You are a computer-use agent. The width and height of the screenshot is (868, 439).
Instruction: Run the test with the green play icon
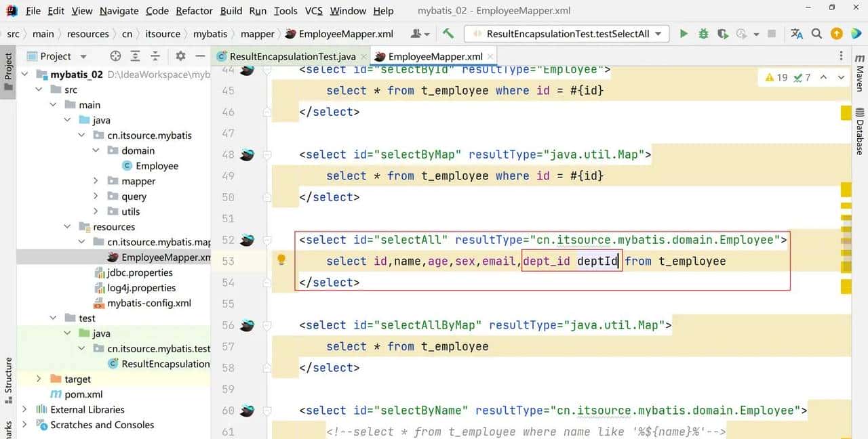pyautogui.click(x=684, y=34)
